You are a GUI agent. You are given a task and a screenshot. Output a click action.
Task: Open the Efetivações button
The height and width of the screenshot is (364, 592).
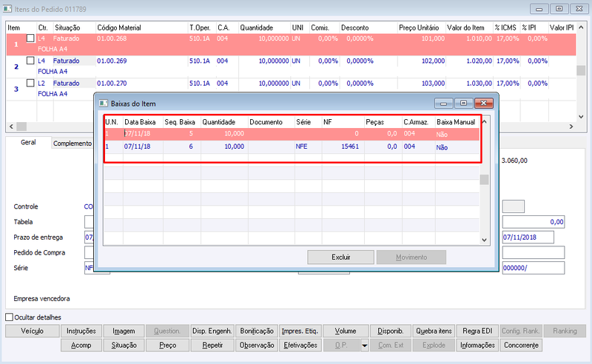pos(300,345)
